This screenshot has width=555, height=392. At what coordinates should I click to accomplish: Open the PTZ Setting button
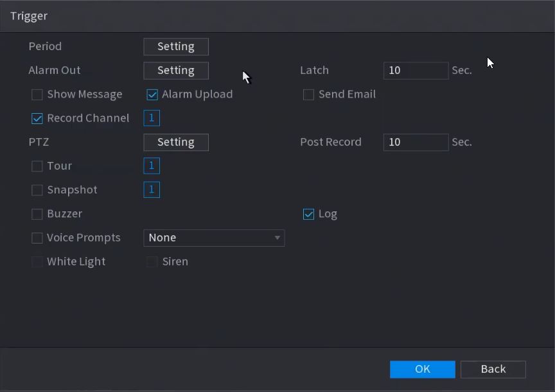tap(176, 142)
